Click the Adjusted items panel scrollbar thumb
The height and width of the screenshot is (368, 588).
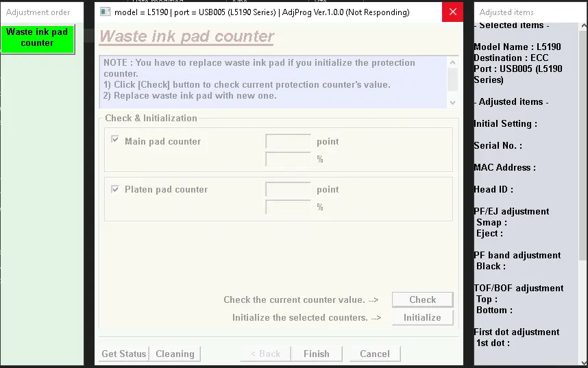(x=584, y=145)
